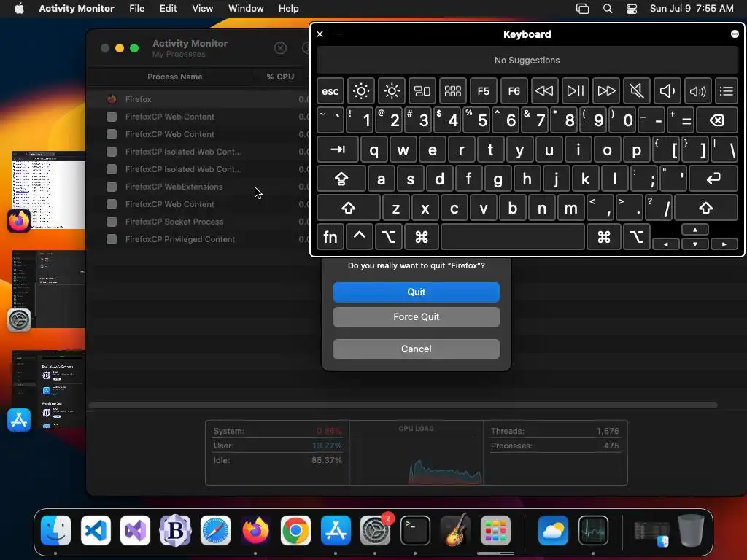Screen dimensions: 747x560
Task: Toggle the caps lock key
Action: coord(341,179)
